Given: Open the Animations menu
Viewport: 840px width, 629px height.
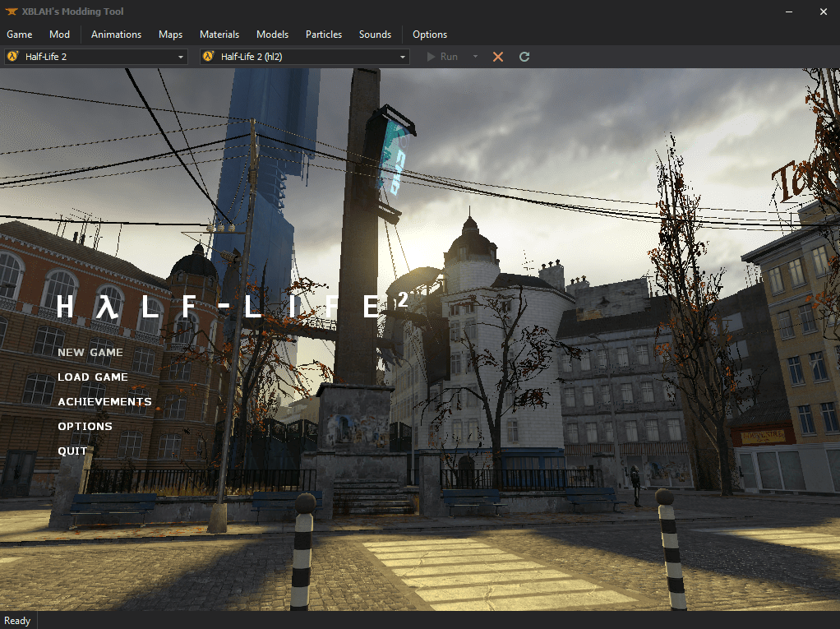Looking at the screenshot, I should (116, 35).
